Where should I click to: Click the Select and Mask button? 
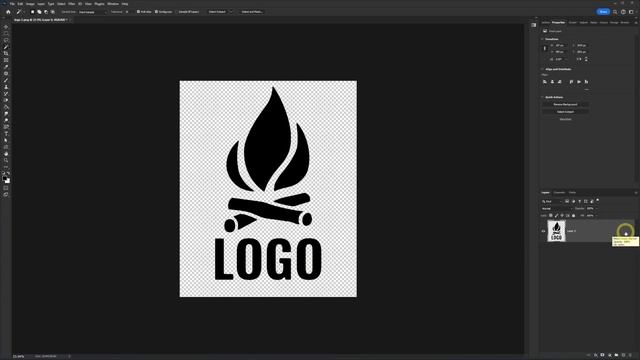pyautogui.click(x=252, y=12)
